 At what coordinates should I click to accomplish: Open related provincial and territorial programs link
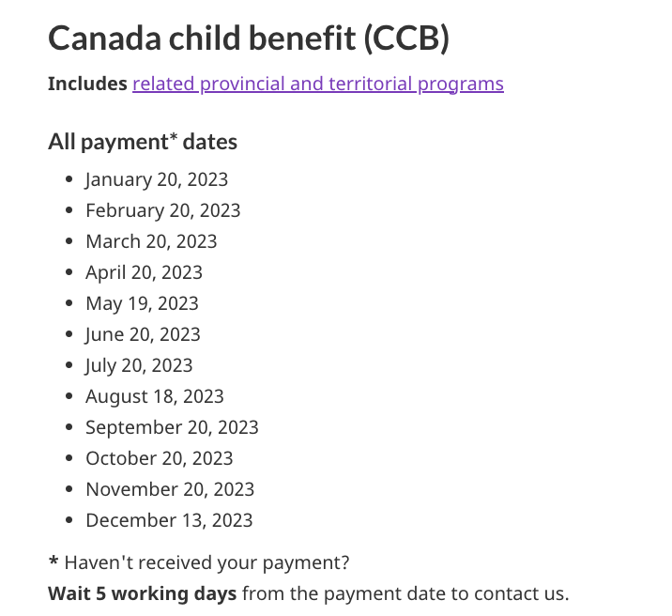318,84
